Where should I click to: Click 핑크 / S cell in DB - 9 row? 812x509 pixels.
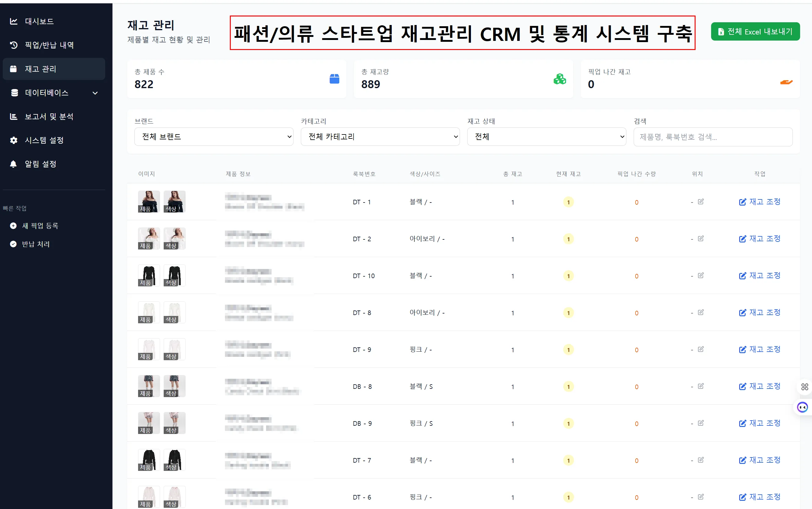(x=421, y=424)
